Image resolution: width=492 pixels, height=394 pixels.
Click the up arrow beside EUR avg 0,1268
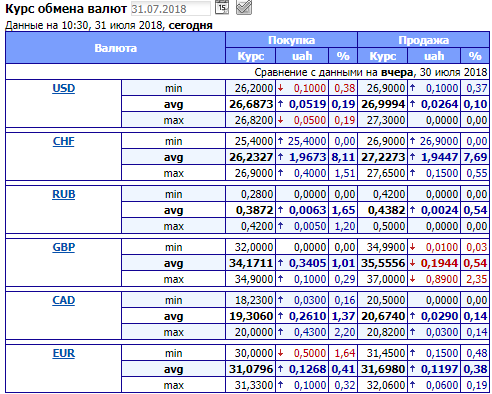281,369
